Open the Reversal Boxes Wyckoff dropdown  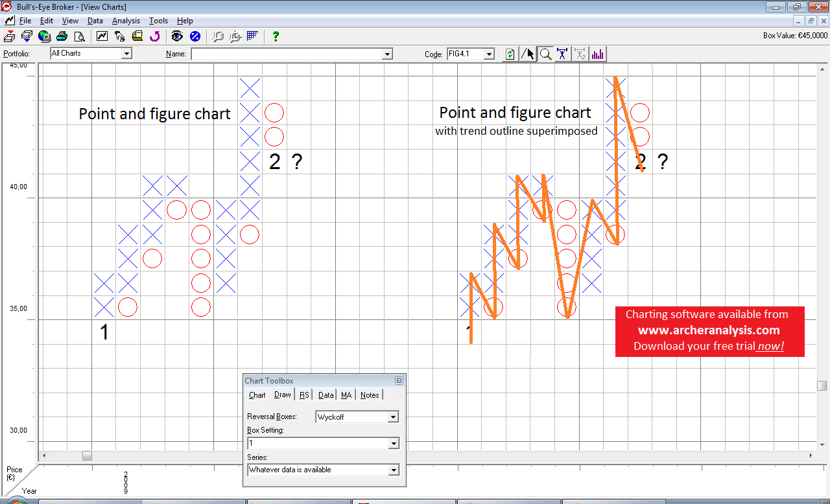tap(393, 417)
